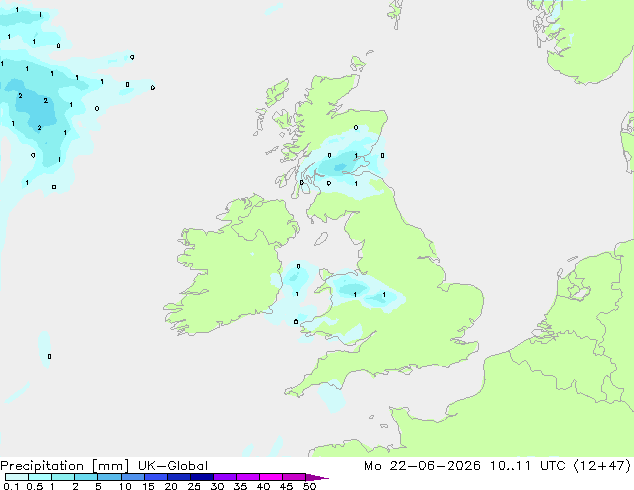Image resolution: width=634 pixels, height=490 pixels.
Task: Pick the 10–15 mm blue legend swatch
Action: pyautogui.click(x=132, y=477)
